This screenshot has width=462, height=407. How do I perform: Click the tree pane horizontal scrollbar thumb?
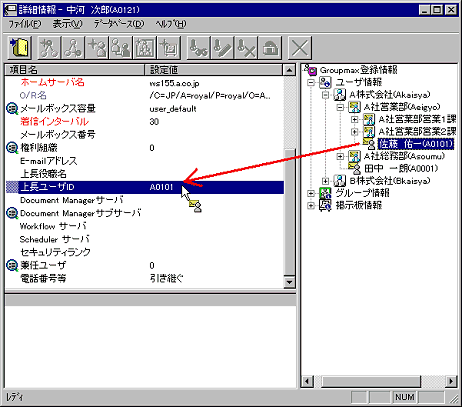371,381
